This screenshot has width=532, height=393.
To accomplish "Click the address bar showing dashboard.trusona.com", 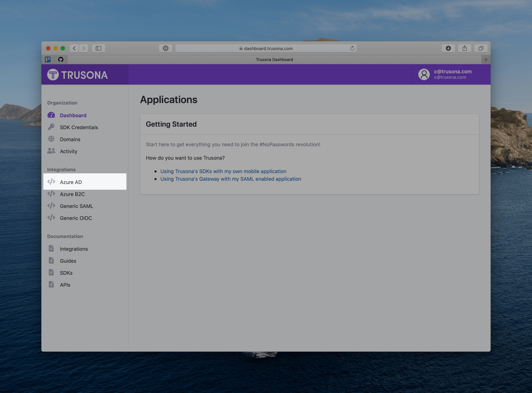I will point(266,48).
